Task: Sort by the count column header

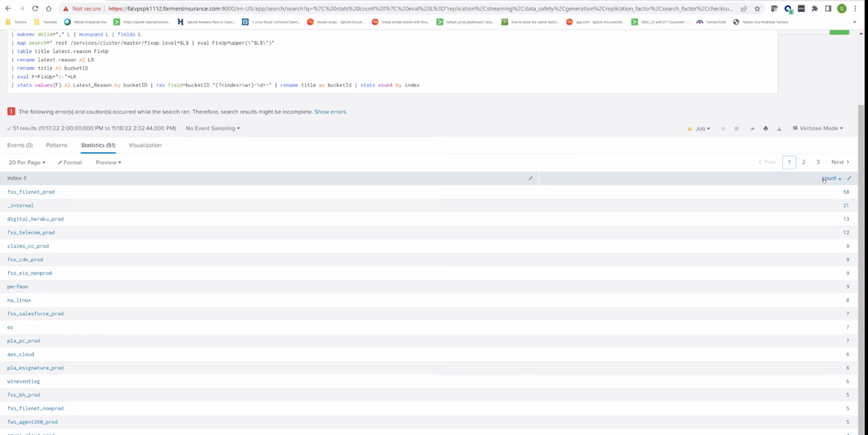Action: [830, 178]
